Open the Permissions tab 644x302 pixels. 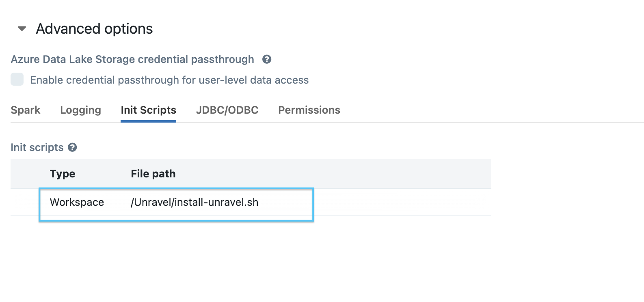(x=309, y=110)
